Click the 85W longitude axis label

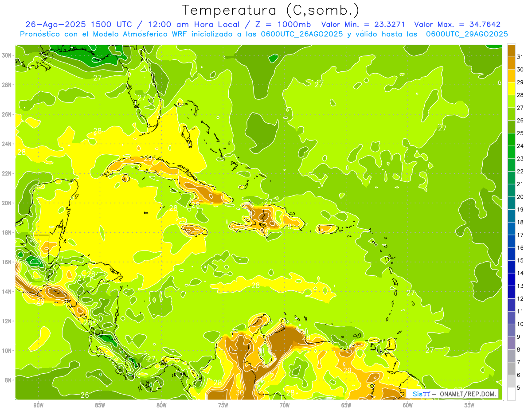100,406
